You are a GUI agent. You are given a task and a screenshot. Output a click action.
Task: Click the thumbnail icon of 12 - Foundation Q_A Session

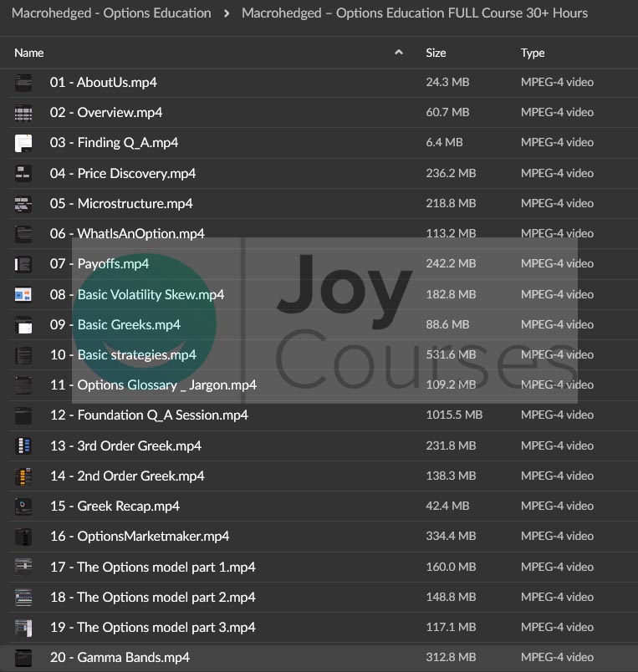(23, 415)
